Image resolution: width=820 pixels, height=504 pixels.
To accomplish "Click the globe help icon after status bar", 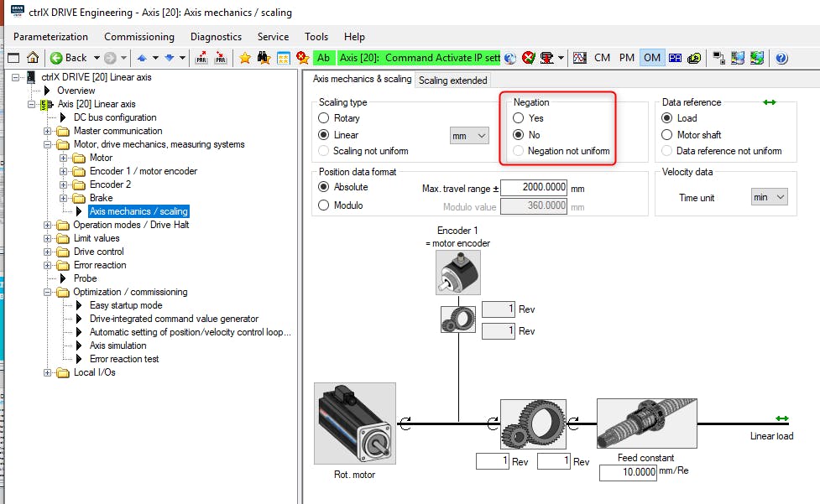I will coord(510,58).
